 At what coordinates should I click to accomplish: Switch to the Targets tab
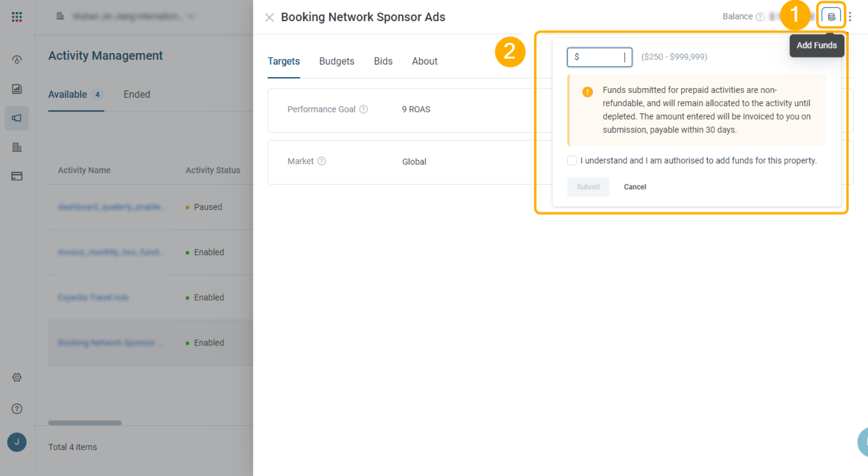tap(284, 61)
